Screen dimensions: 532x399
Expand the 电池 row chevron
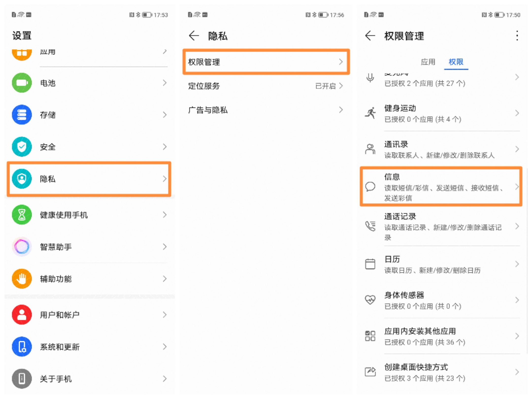(x=165, y=83)
